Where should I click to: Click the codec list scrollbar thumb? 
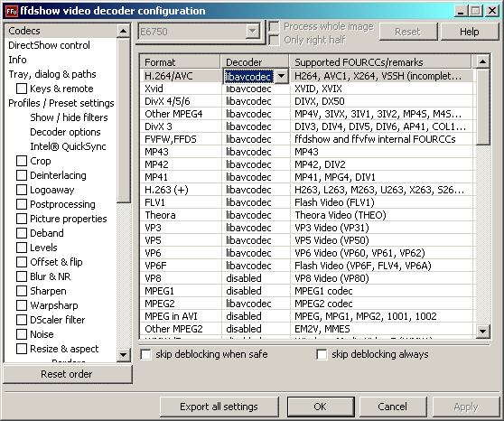pyautogui.click(x=483, y=107)
